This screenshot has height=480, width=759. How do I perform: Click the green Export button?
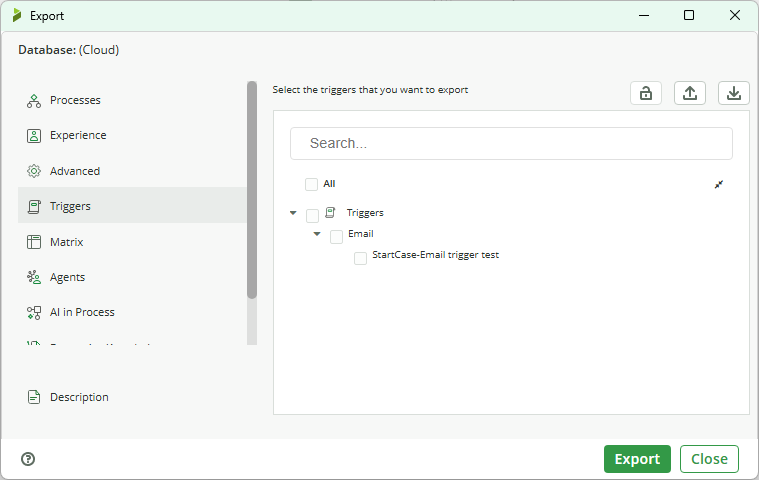coord(637,459)
